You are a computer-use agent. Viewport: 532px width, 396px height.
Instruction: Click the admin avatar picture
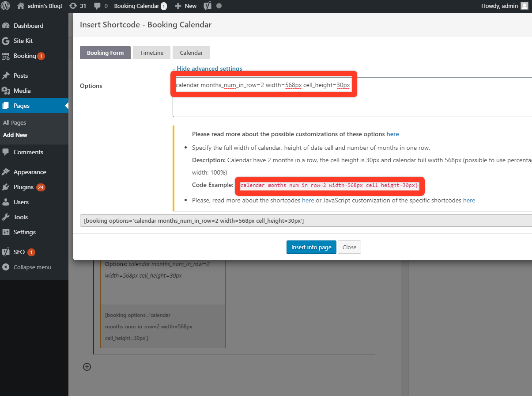(524, 6)
